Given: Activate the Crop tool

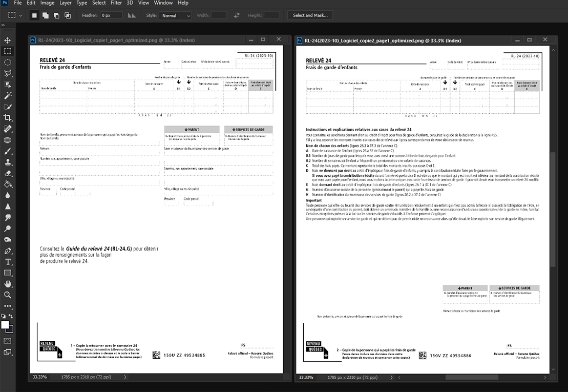Looking at the screenshot, I should tap(8, 117).
